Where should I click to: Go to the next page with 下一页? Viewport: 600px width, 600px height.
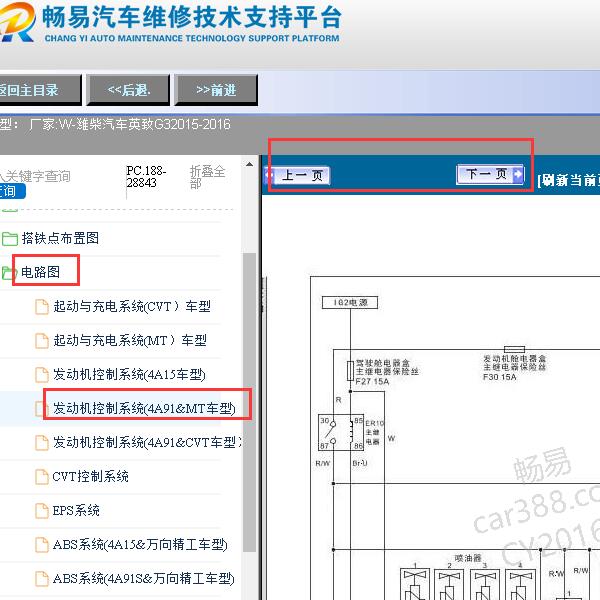[x=490, y=174]
